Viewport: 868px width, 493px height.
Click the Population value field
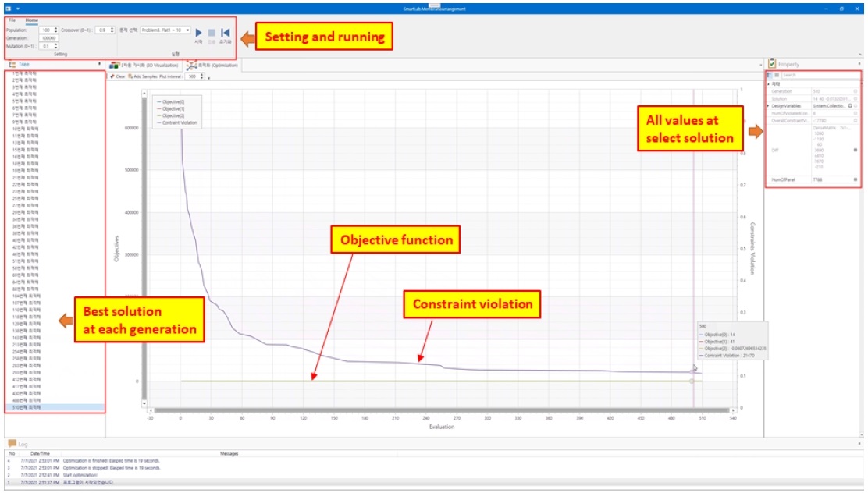click(x=48, y=30)
